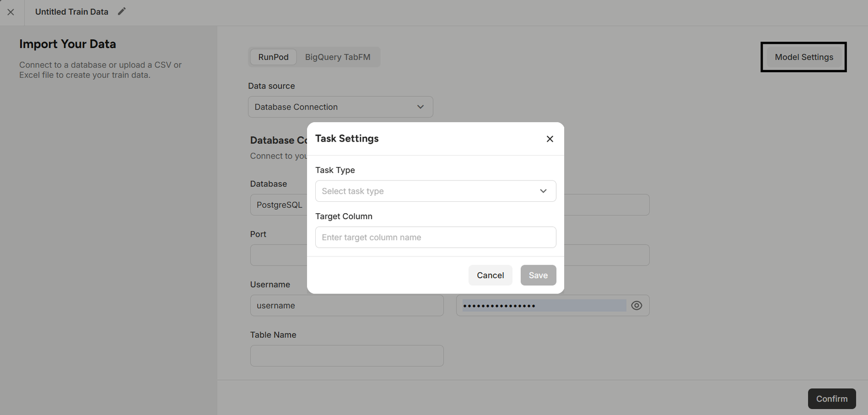The height and width of the screenshot is (415, 868).
Task: Save the task settings
Action: click(538, 275)
